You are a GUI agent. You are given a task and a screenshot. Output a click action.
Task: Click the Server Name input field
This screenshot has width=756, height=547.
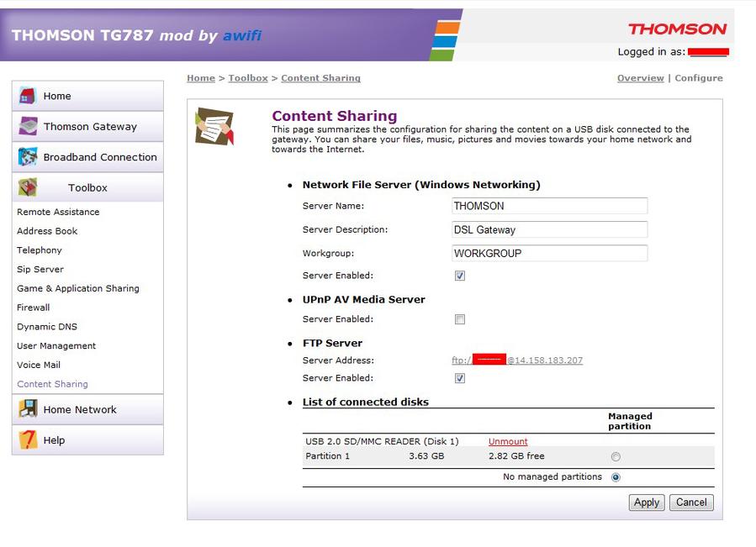pos(550,206)
